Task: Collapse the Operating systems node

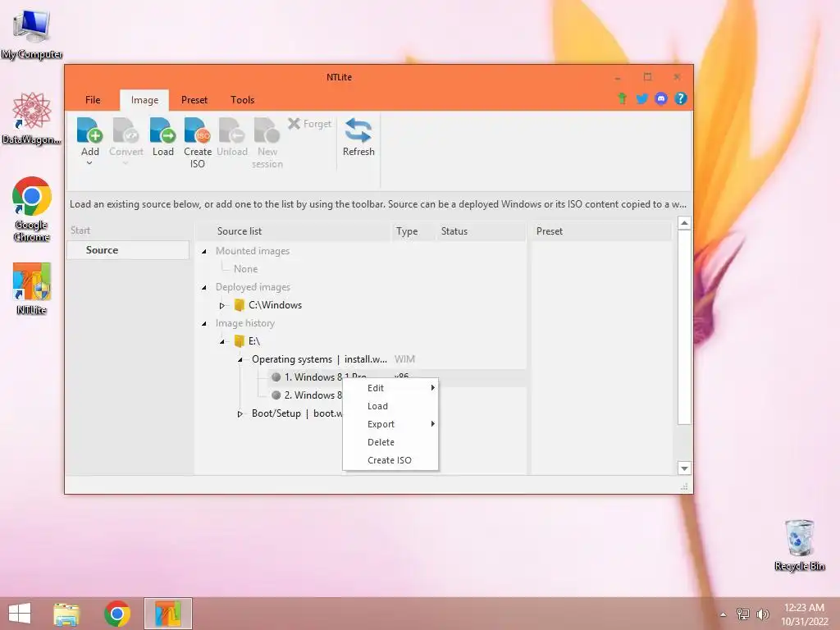Action: (240, 359)
